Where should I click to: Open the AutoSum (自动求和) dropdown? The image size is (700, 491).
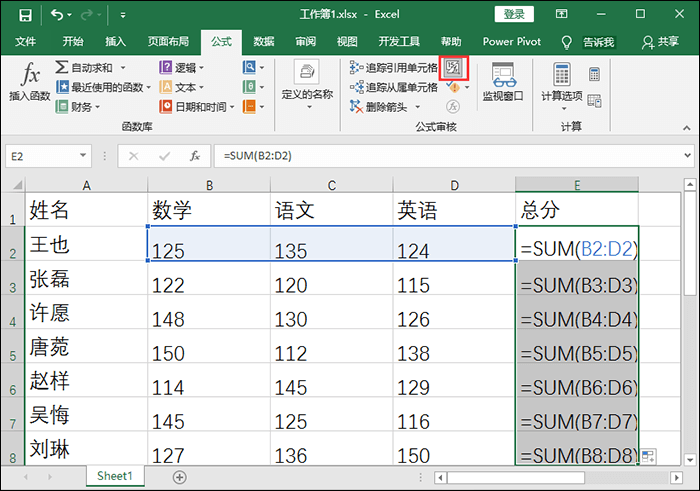click(92, 68)
